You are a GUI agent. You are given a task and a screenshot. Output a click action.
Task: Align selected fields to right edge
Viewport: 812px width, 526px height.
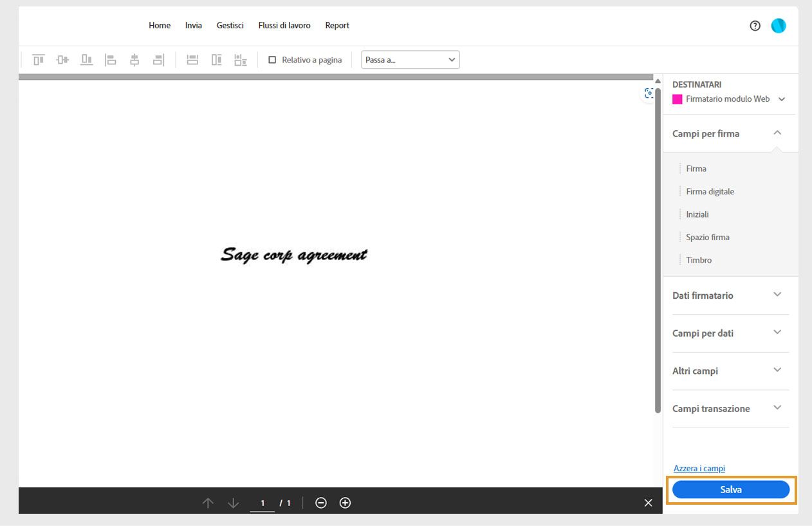[x=158, y=60]
